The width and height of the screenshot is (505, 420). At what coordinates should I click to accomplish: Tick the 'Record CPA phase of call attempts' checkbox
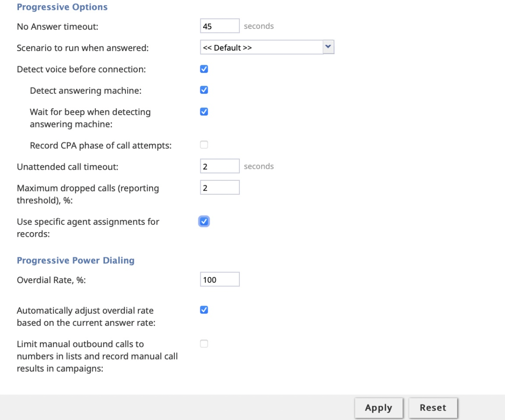click(x=204, y=145)
